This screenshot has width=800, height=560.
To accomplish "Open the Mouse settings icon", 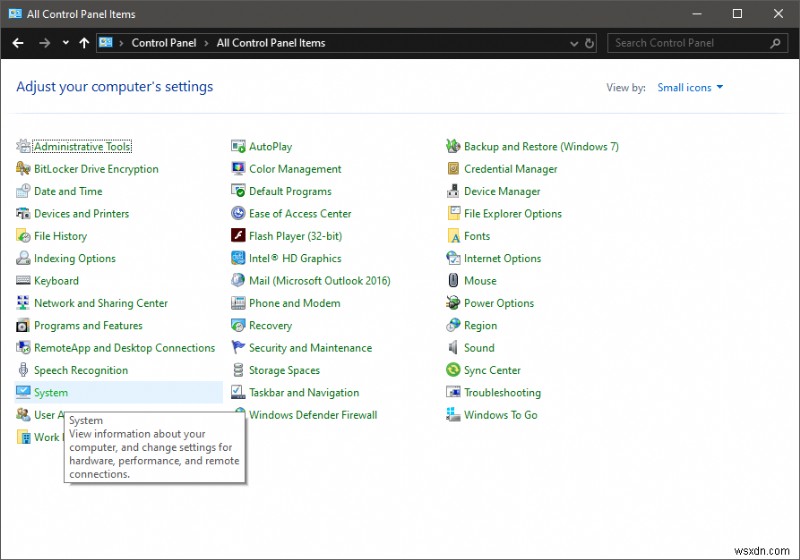I will coord(454,282).
